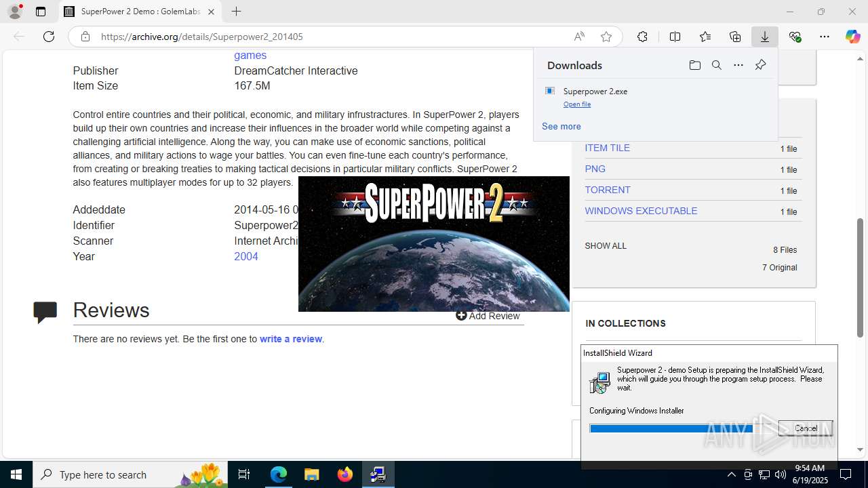This screenshot has height=488, width=868.
Task: Click the IN COLLECTIONS heading
Action: [x=625, y=323]
